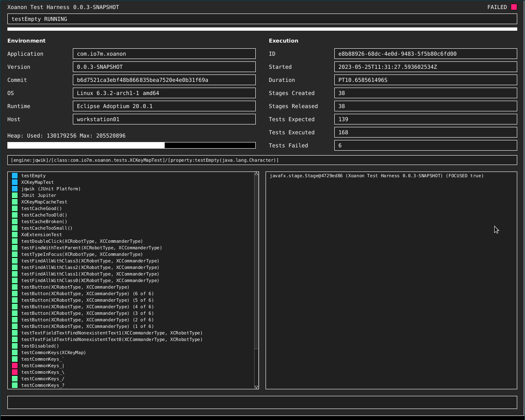
Task: Click the test list scroll down arrow
Action: 257,387
